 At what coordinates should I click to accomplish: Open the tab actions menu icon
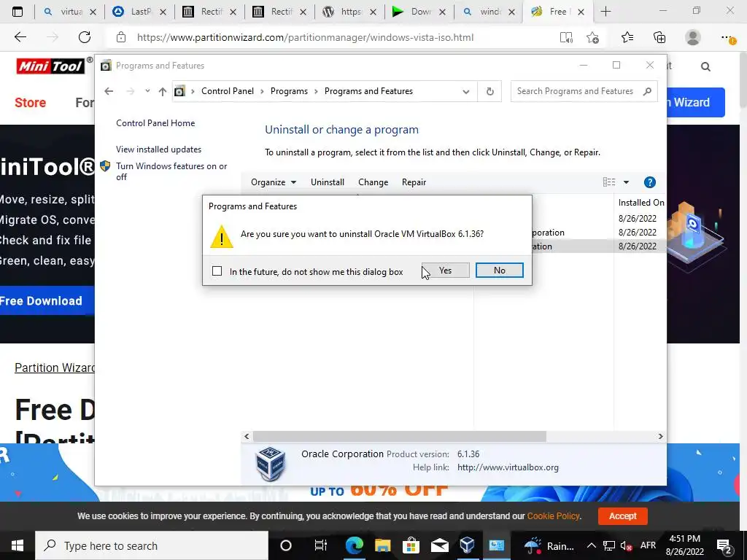pyautogui.click(x=18, y=12)
